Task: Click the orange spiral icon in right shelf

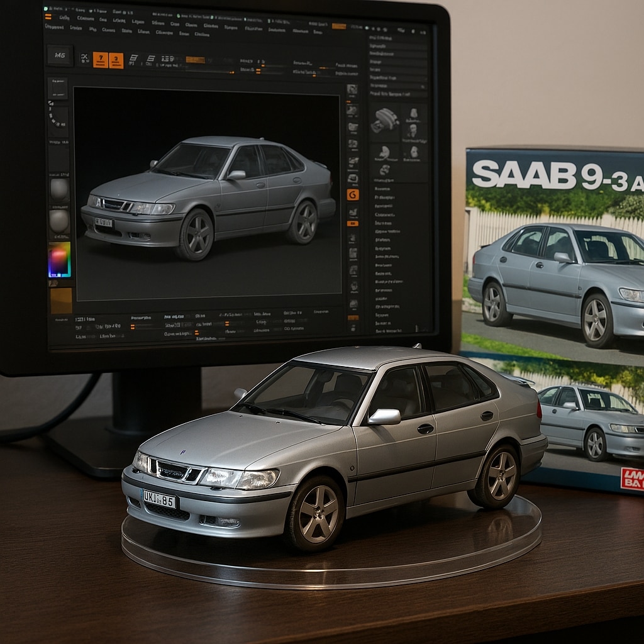Action: (353, 195)
